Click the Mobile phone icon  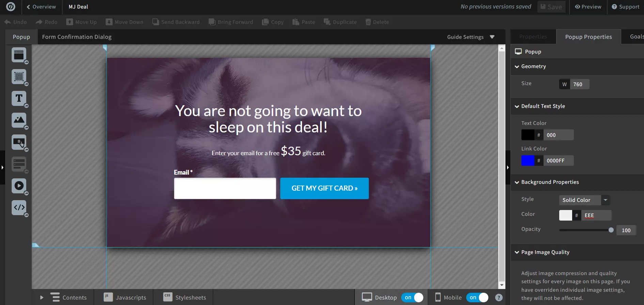pyautogui.click(x=438, y=297)
